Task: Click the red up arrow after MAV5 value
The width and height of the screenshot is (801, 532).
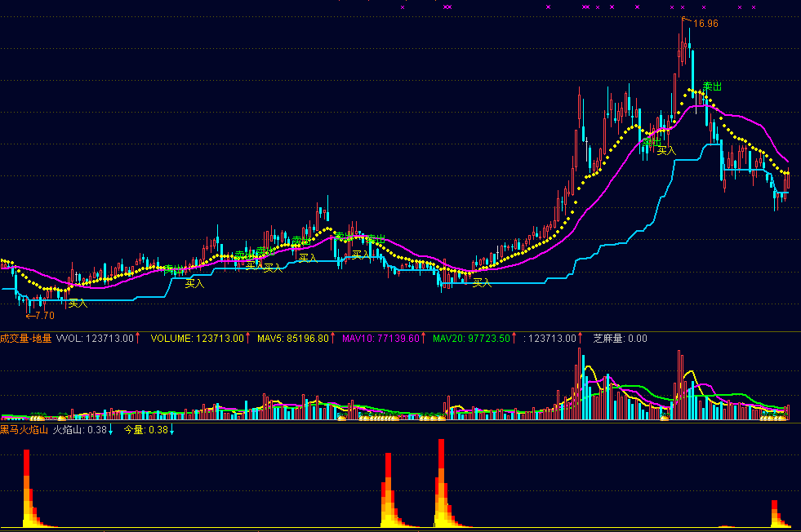Action: pyautogui.click(x=333, y=338)
